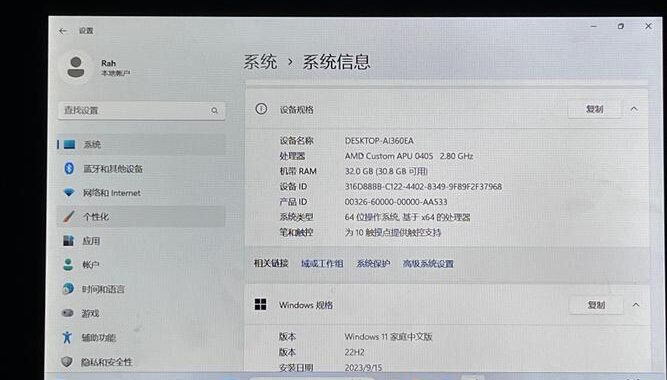Click the Apps icon in sidebar
This screenshot has width=667, height=380.
point(68,241)
